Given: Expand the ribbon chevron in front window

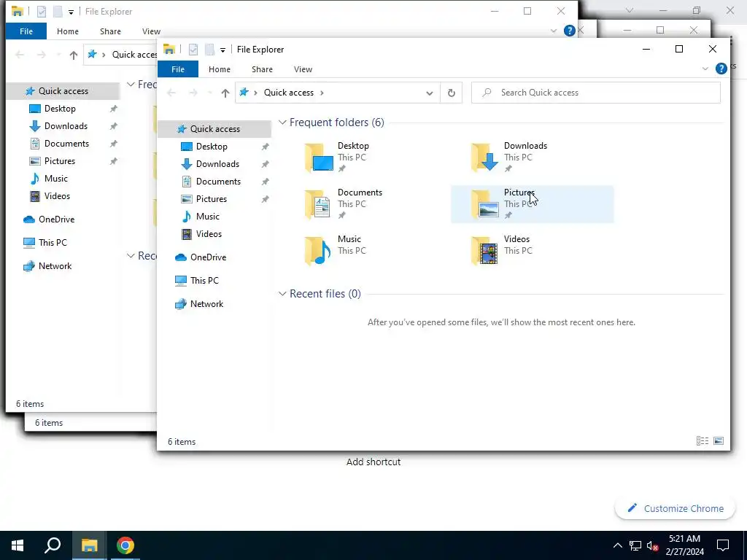Looking at the screenshot, I should click(705, 69).
